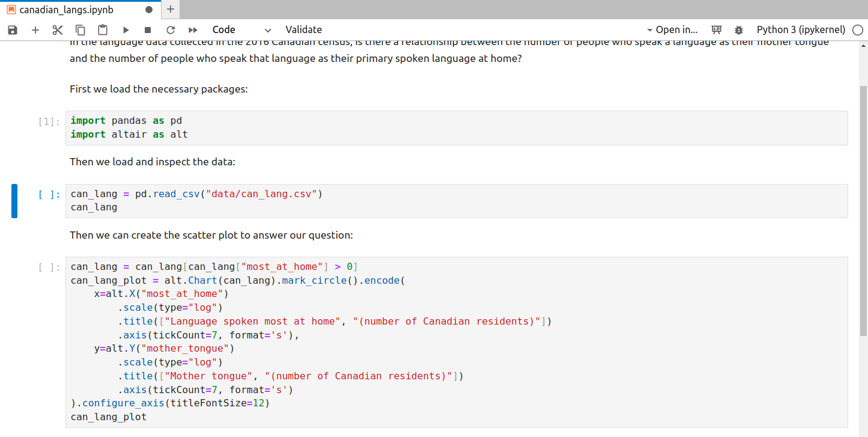Restart kernel and run all cells
This screenshot has height=437, width=868.
pos(193,30)
